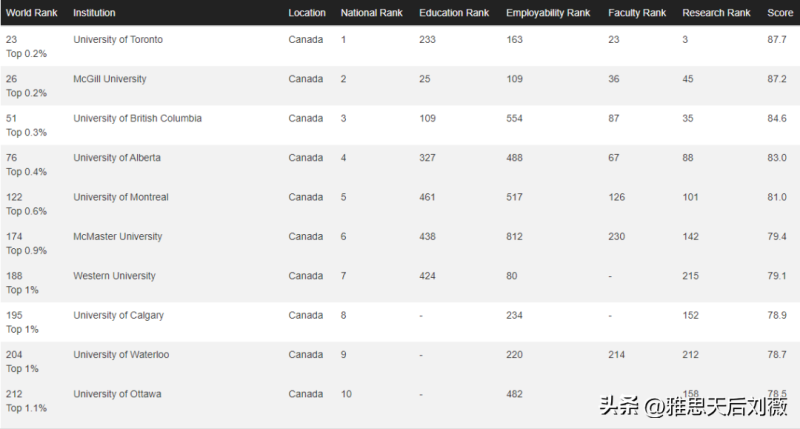This screenshot has height=429, width=800.
Task: Open the University of Montreal entry
Action: click(121, 197)
